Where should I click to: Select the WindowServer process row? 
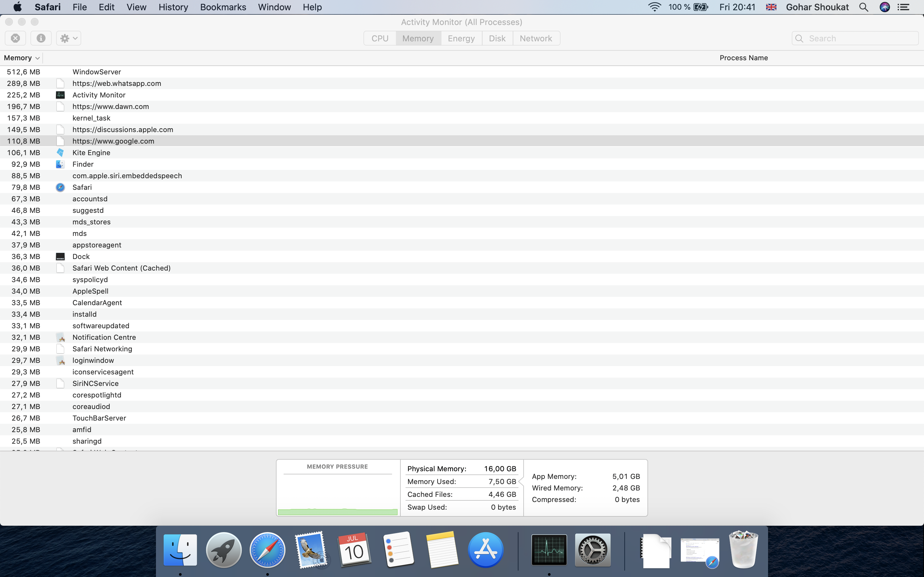97,72
